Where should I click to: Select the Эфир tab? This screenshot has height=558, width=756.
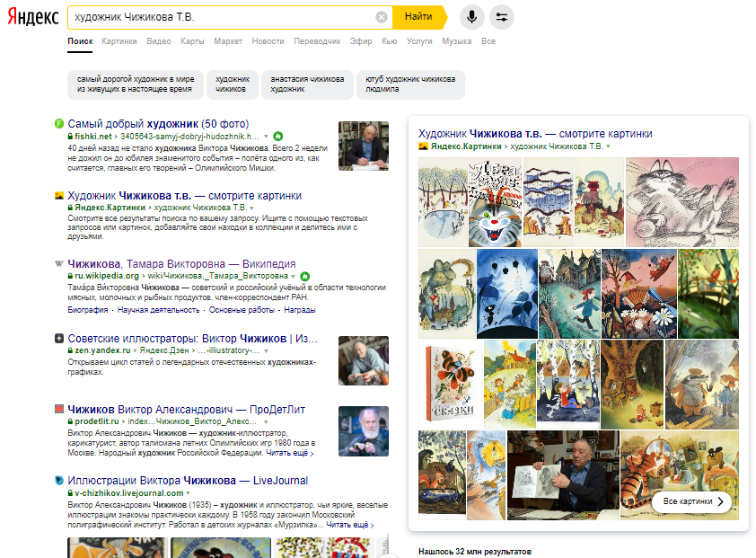[361, 41]
